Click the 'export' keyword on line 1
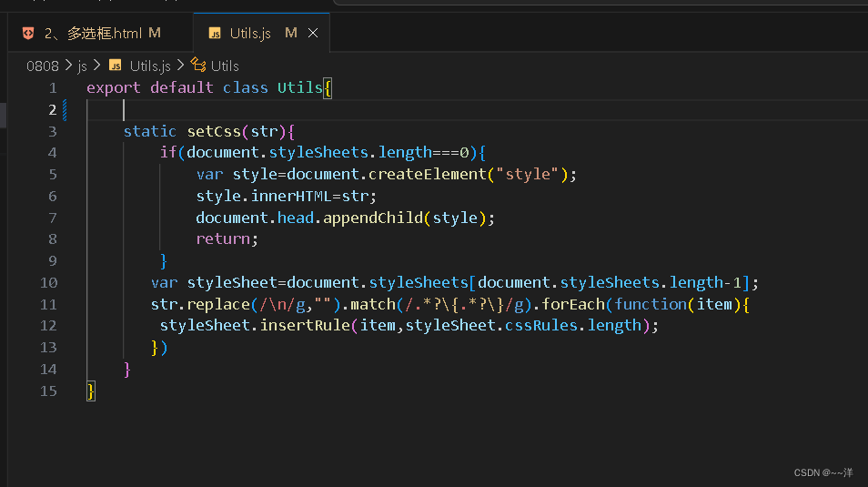 coord(114,87)
